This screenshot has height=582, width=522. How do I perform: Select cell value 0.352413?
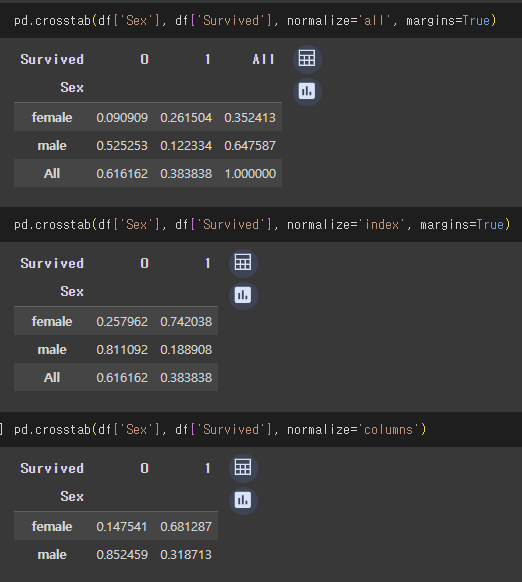pos(250,118)
